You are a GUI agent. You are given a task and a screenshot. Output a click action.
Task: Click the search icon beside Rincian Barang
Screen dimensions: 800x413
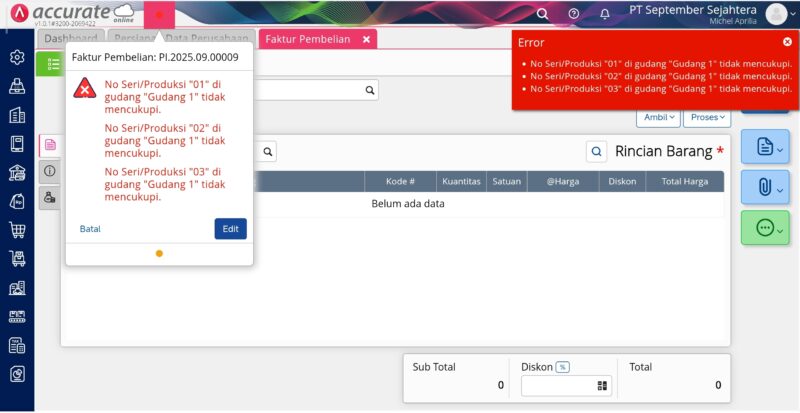596,152
